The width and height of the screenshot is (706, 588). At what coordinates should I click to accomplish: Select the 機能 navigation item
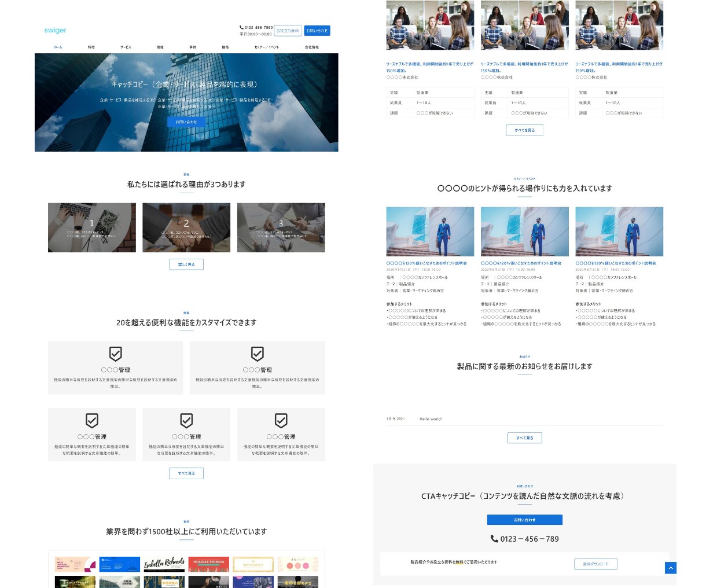click(x=160, y=47)
